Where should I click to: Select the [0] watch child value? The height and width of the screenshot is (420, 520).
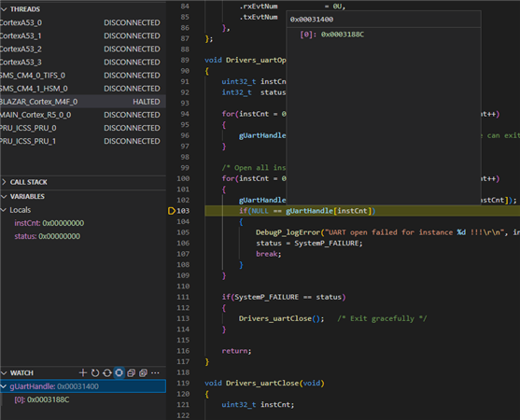pyautogui.click(x=42, y=399)
